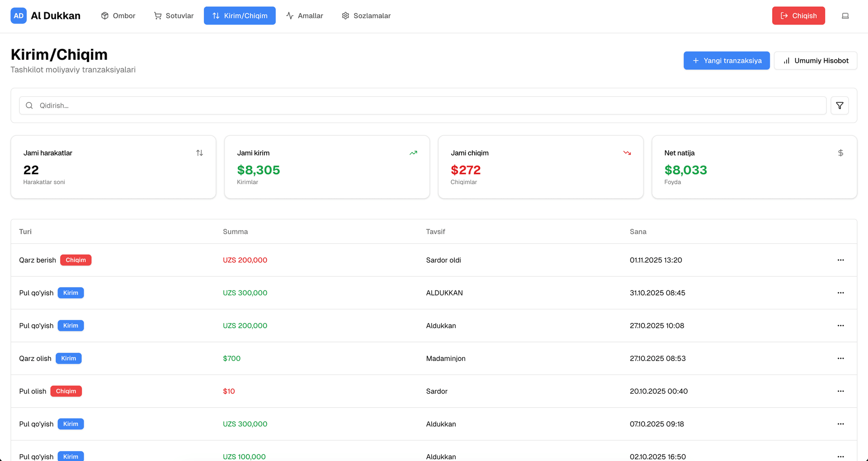868x461 pixels.
Task: Open options for ALDUKKAN 31.10.2025 row
Action: (x=840, y=293)
